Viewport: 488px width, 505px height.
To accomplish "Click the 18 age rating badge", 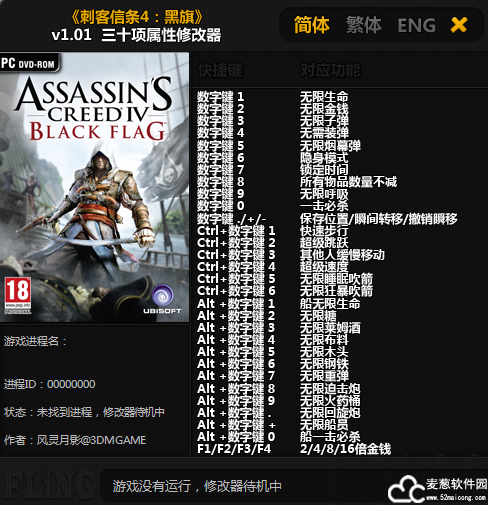I will (x=18, y=295).
